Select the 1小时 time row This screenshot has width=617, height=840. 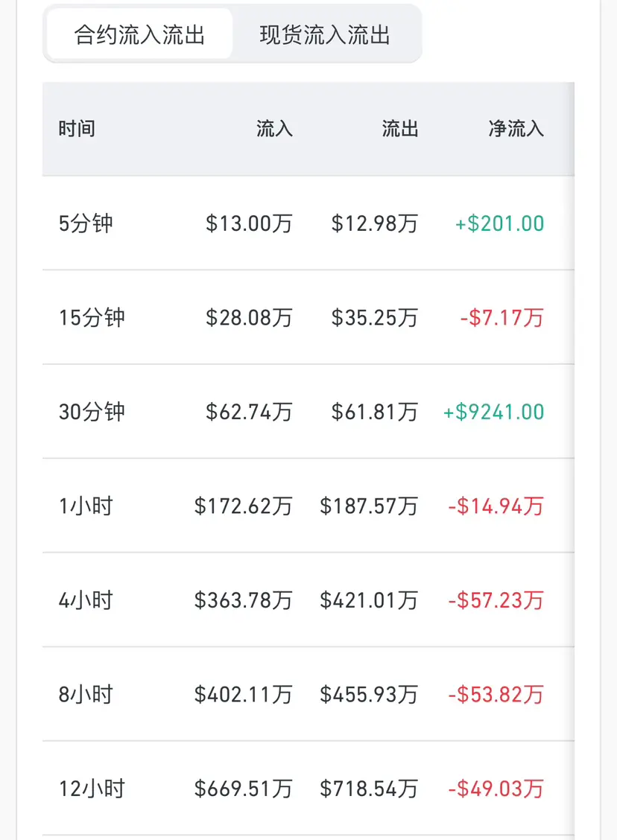pyautogui.click(x=86, y=506)
